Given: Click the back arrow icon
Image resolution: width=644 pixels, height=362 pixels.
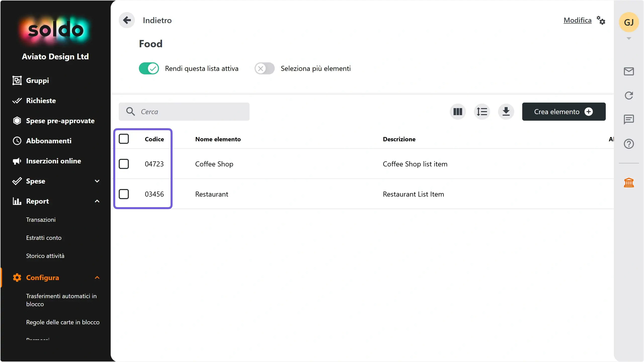Looking at the screenshot, I should (127, 20).
